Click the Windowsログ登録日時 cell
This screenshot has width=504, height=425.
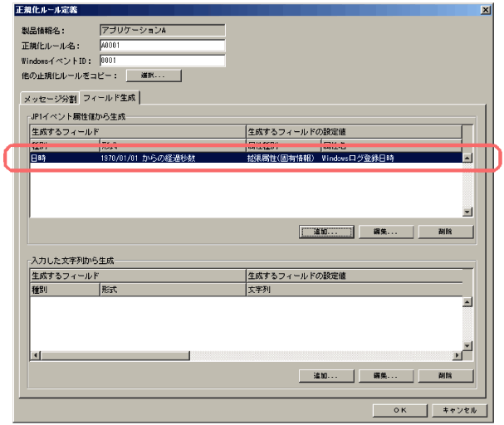358,158
